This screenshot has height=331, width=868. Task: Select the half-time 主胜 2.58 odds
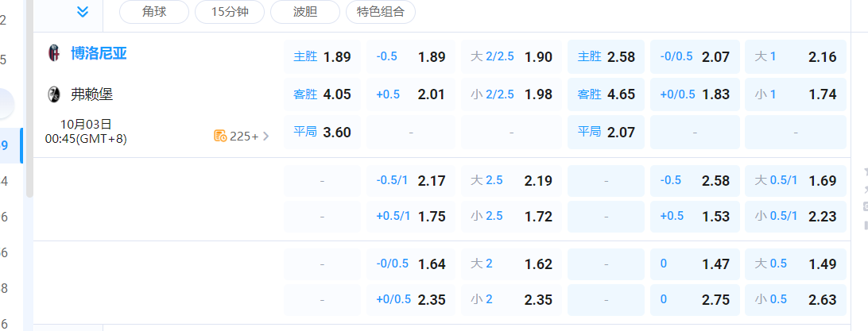pyautogui.click(x=606, y=57)
